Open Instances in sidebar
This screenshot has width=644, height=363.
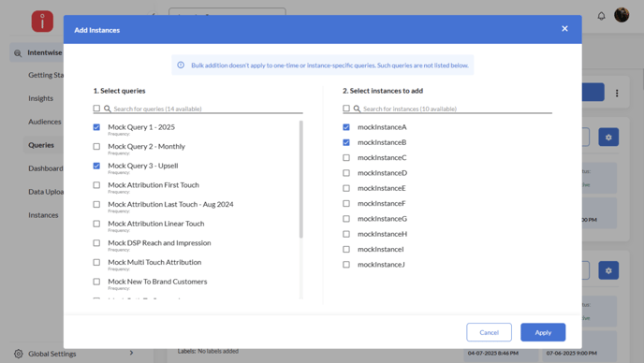click(x=43, y=215)
